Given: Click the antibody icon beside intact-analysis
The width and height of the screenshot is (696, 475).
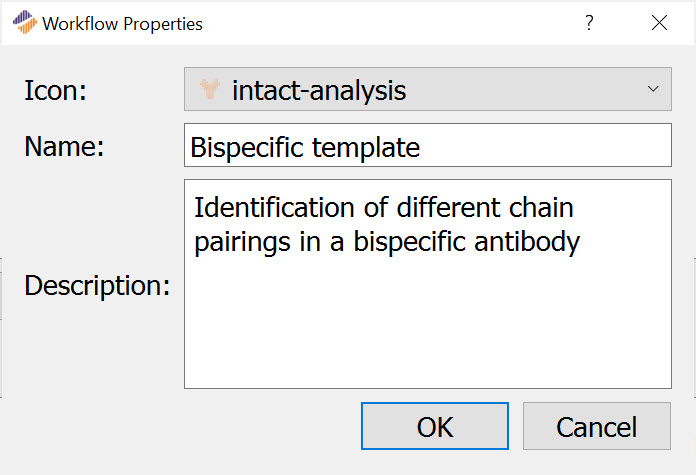Looking at the screenshot, I should point(210,89).
